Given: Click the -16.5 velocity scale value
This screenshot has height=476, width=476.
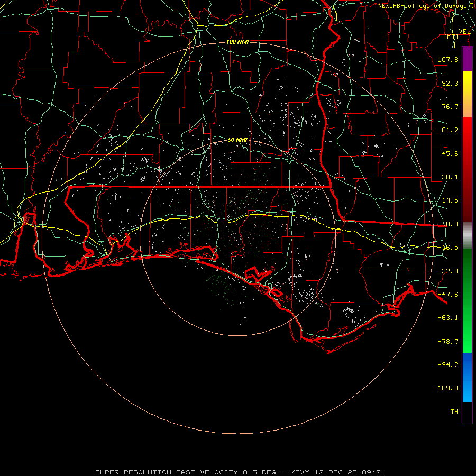Looking at the screenshot, I should (x=450, y=248).
